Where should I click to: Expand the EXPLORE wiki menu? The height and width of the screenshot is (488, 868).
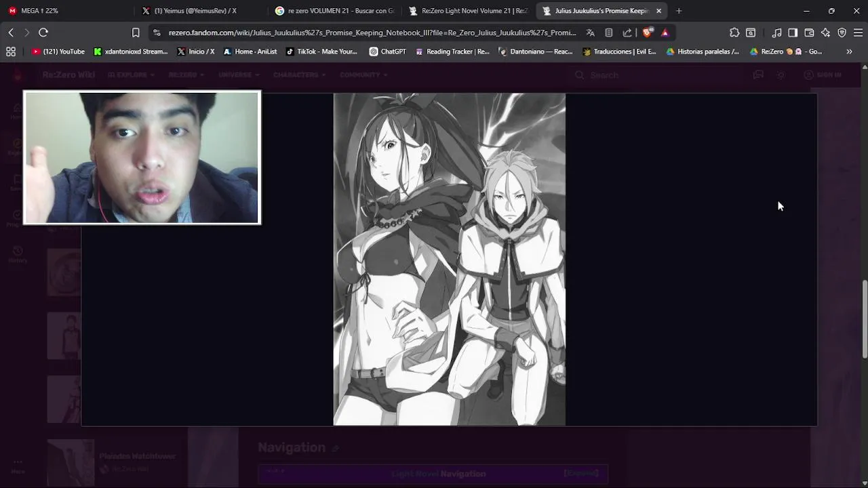click(x=131, y=75)
